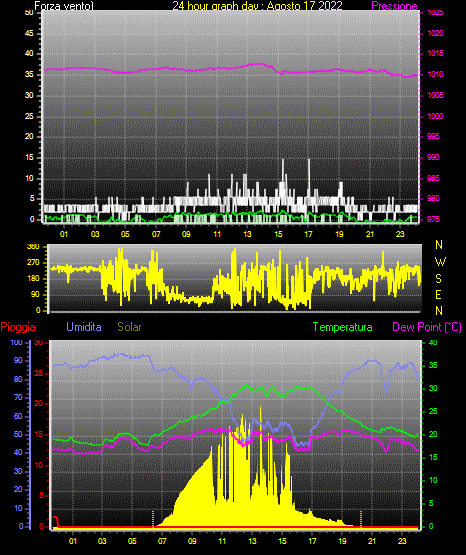Screen dimensions: 466x555
Task: Click the Forza vento axis title
Action: pos(64,6)
